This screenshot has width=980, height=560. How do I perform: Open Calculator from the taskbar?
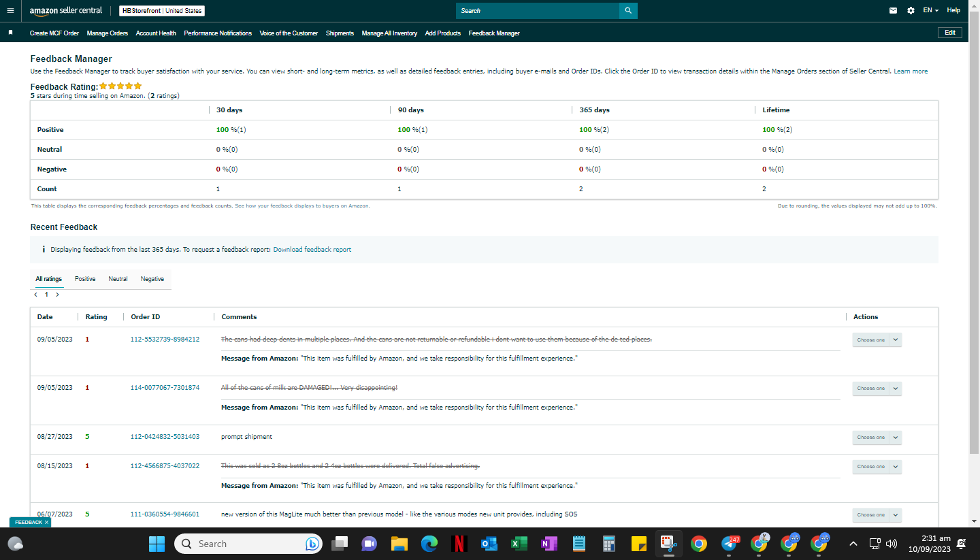(x=609, y=544)
